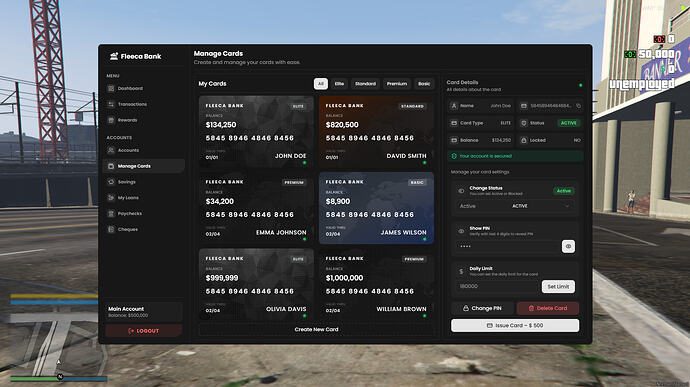Click Create New Card button
The height and width of the screenshot is (387, 690).
[x=316, y=329]
